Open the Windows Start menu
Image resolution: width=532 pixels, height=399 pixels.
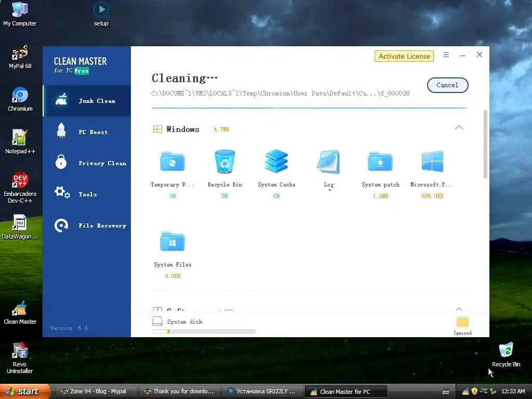(x=25, y=391)
